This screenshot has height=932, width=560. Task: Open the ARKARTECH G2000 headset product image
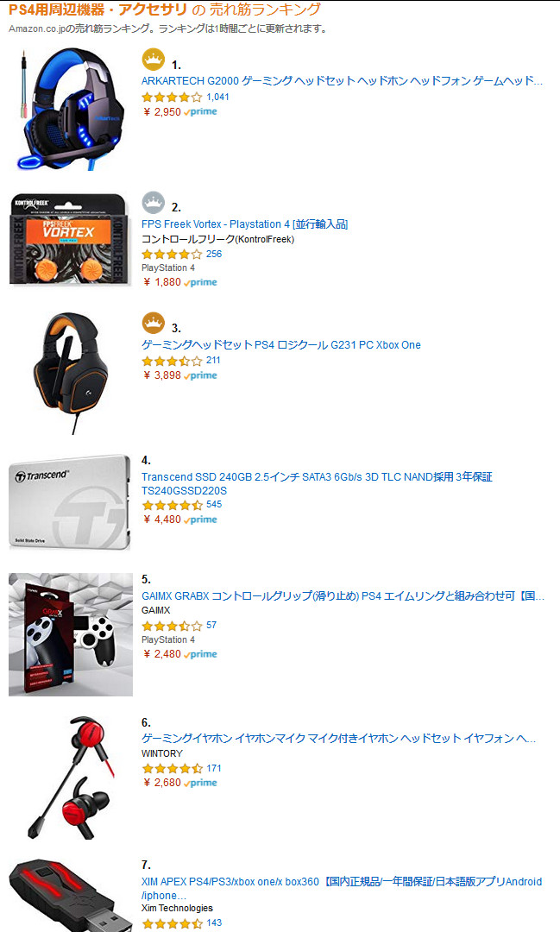pos(71,110)
